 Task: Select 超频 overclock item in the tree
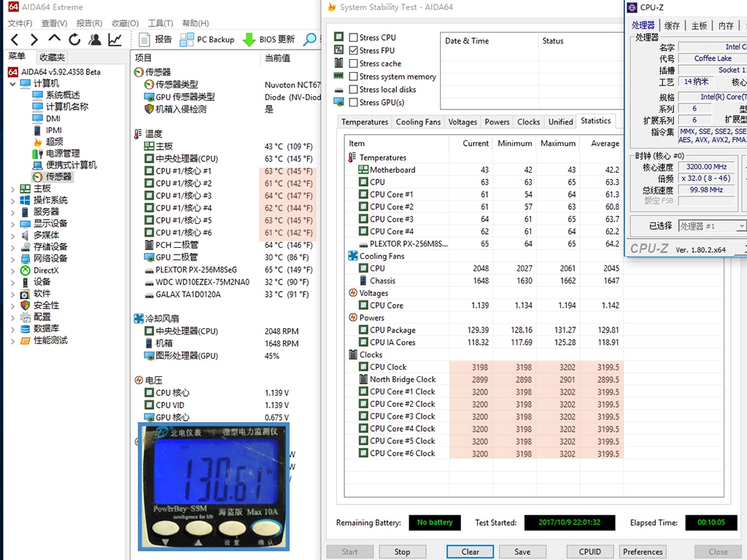(54, 141)
